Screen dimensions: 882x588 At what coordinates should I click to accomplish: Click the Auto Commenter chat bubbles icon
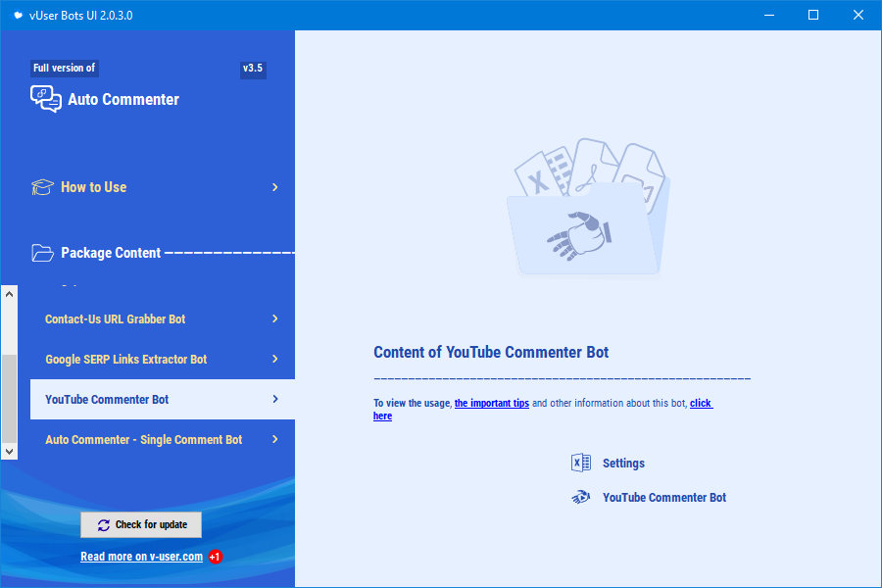(45, 99)
